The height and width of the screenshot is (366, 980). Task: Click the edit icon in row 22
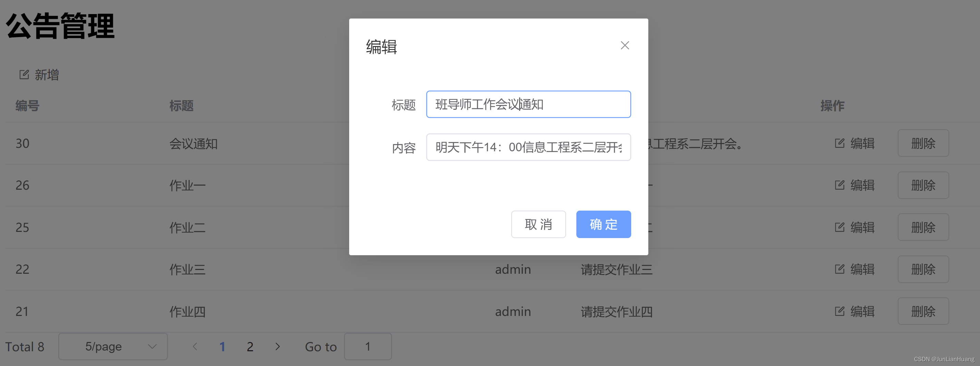pyautogui.click(x=840, y=269)
